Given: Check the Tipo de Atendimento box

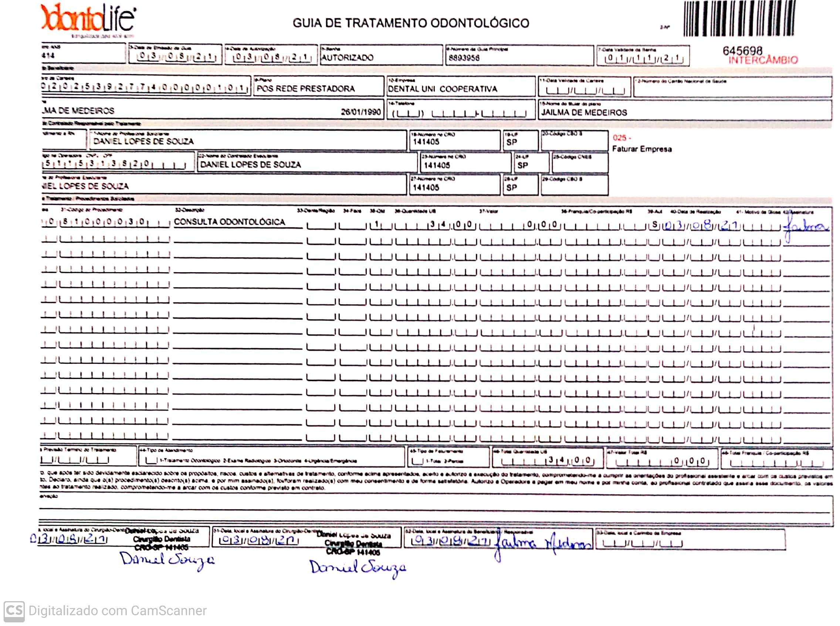Looking at the screenshot, I should tap(151, 461).
